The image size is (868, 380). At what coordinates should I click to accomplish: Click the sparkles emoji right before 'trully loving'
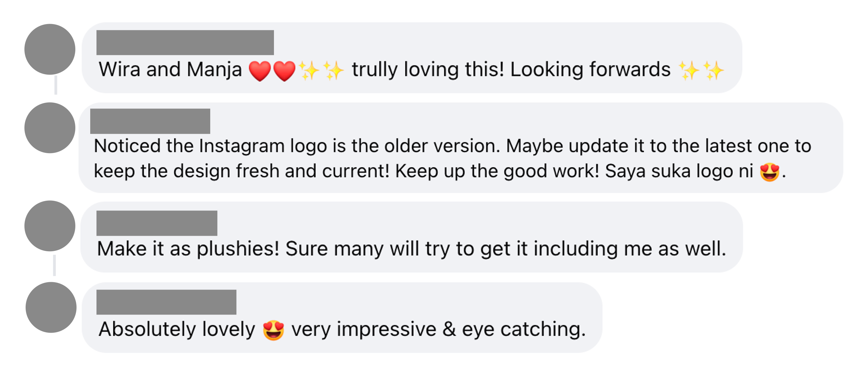tap(333, 70)
